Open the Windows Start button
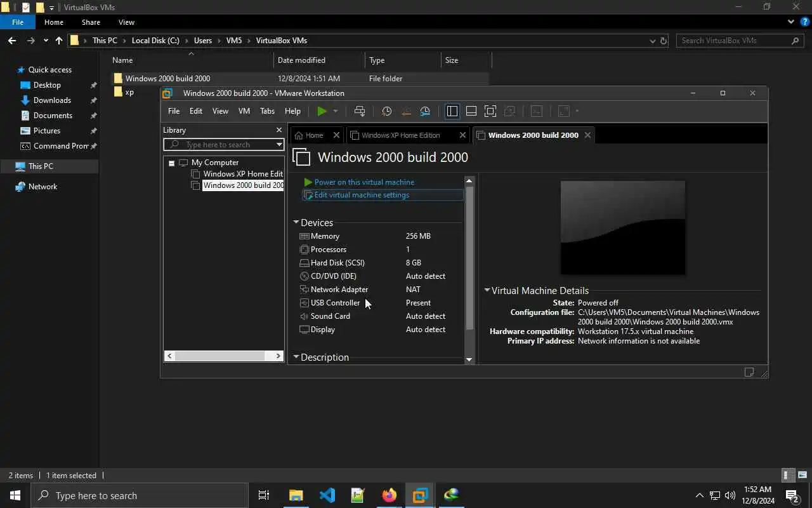Screen dimensions: 812x508 coord(15,495)
